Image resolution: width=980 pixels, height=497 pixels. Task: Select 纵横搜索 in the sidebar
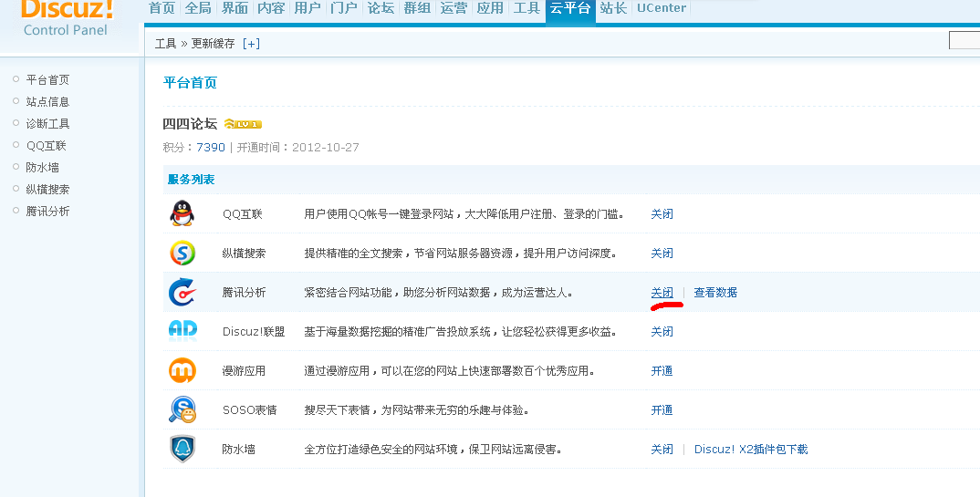click(x=47, y=189)
